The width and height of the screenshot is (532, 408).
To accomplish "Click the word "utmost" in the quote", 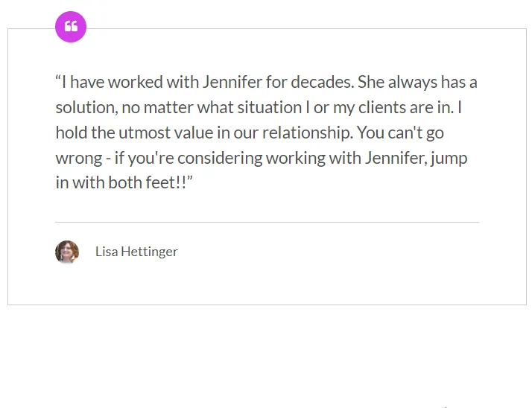I will tap(145, 133).
